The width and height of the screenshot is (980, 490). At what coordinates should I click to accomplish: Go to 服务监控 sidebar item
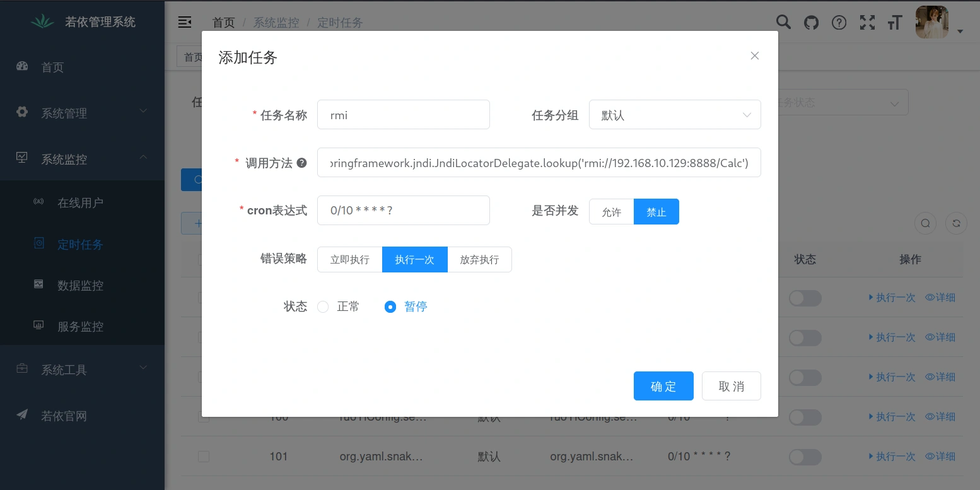[80, 327]
